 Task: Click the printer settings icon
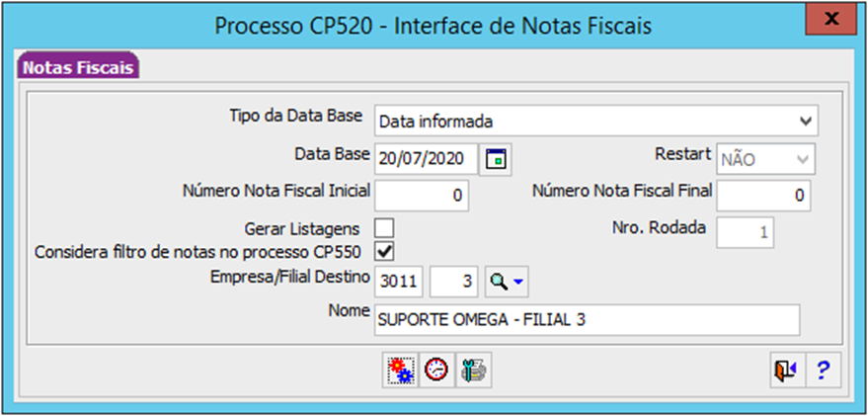pos(474,370)
